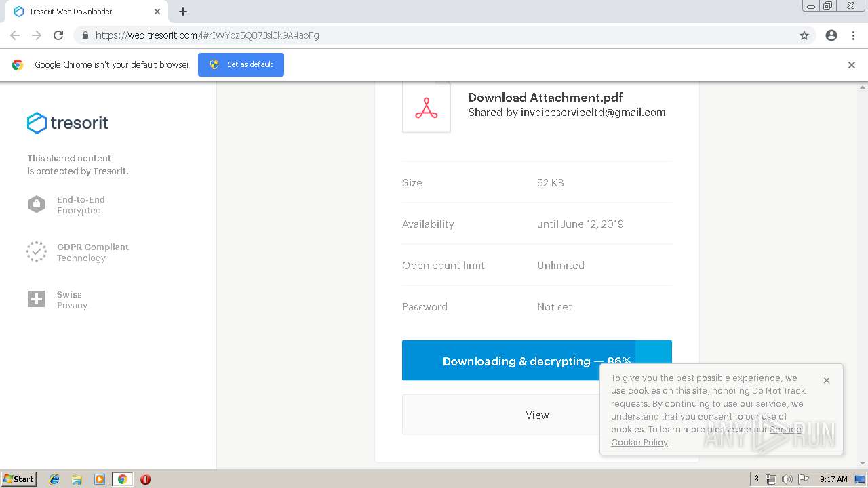Image resolution: width=868 pixels, height=488 pixels.
Task: Close the cookie notice popup
Action: (827, 380)
